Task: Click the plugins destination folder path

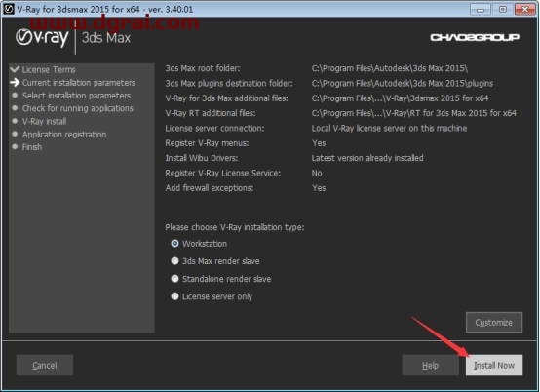Action: [x=403, y=83]
